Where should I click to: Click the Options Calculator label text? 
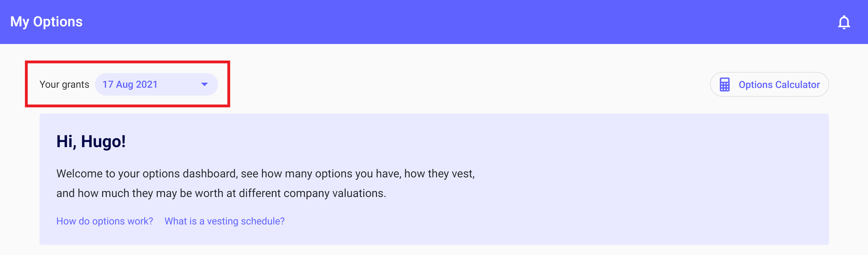(779, 85)
